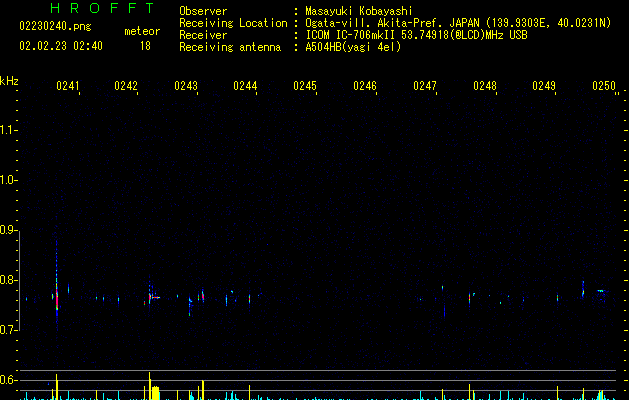This screenshot has height=400, width=629.
Task: Click the tallest yellow intensity bar after 0242
Action: pyautogui.click(x=150, y=386)
